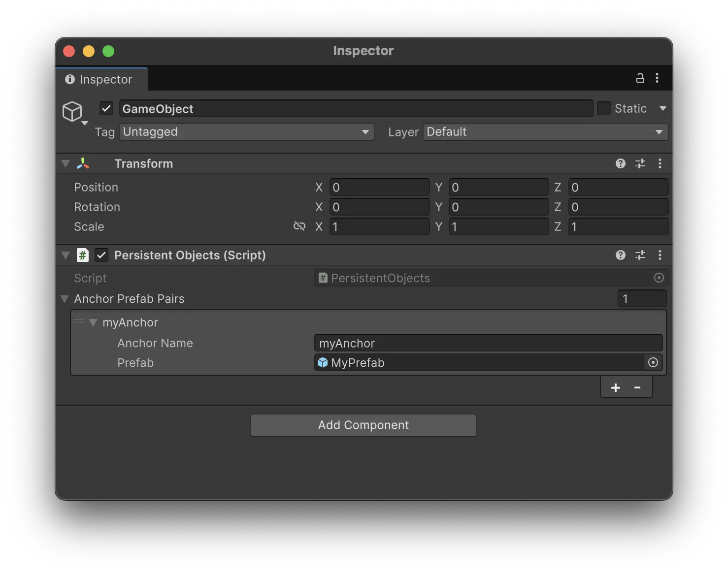Add a new list element with plus button
Screen dimensions: 728x573
(615, 388)
